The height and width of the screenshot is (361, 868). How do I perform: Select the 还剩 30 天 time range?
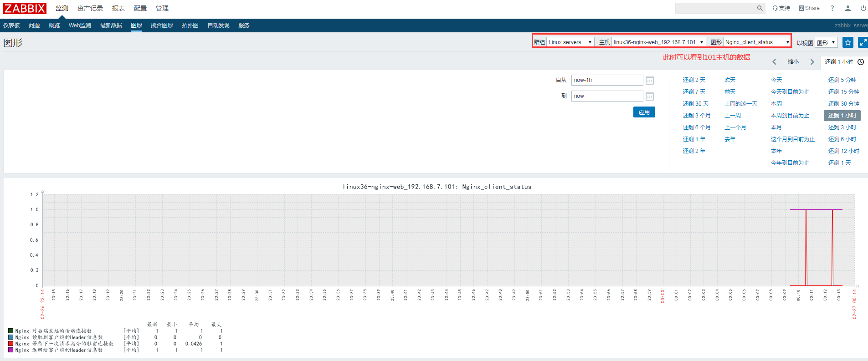coord(696,104)
